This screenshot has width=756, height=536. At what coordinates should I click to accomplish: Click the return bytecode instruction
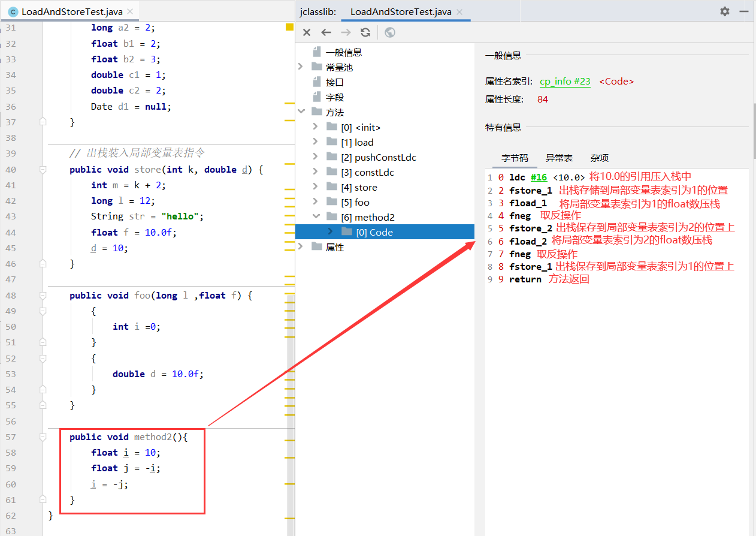pyautogui.click(x=525, y=279)
